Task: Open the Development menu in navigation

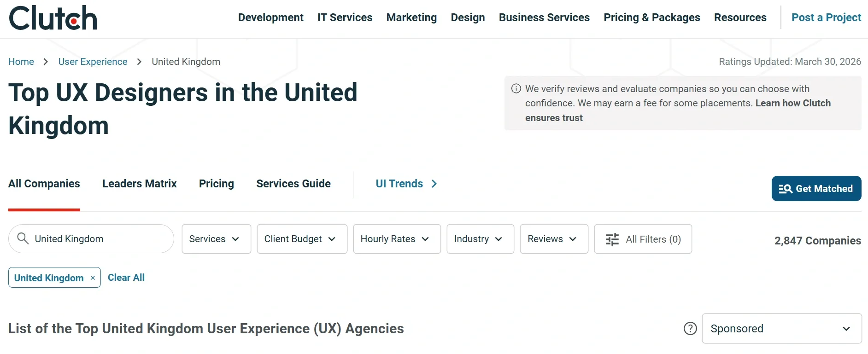Action: 270,17
